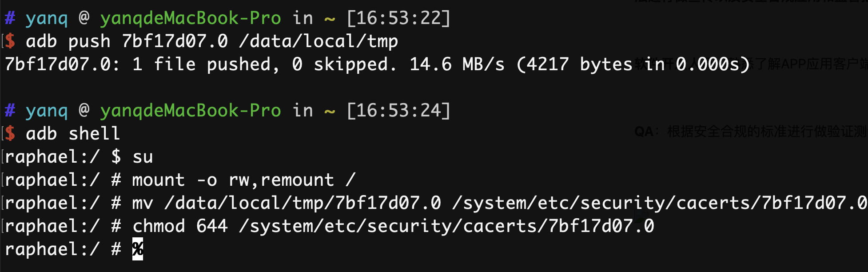Select the /data/local/tmp path in the push command
This screenshot has height=272, width=868.
[x=318, y=41]
